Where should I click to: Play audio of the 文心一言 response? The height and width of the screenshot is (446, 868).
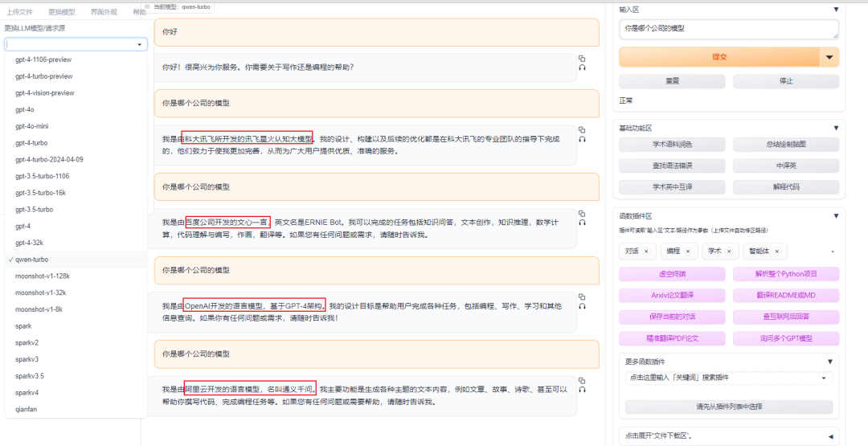tap(582, 223)
